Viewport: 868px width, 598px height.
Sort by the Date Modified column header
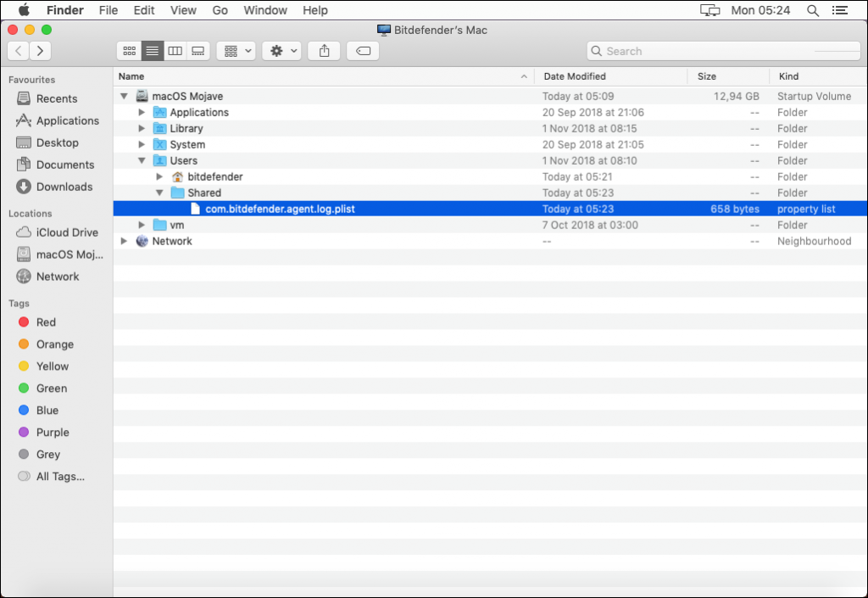coord(610,76)
